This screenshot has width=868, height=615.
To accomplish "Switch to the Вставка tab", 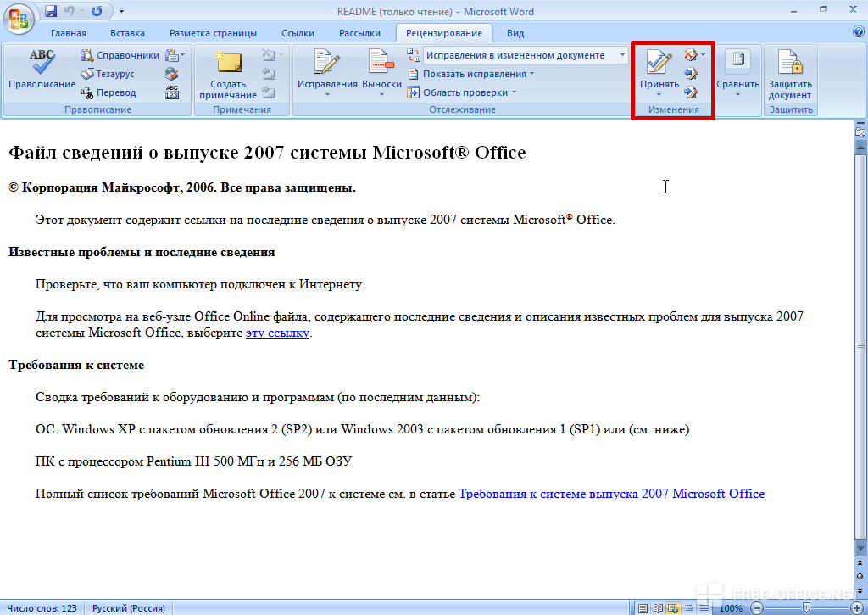I will (x=127, y=33).
